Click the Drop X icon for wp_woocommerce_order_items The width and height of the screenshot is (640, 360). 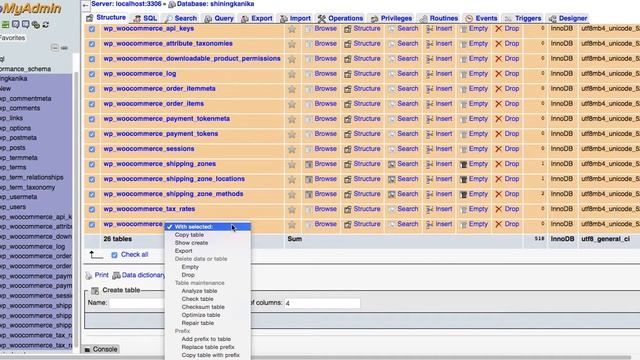tap(498, 104)
